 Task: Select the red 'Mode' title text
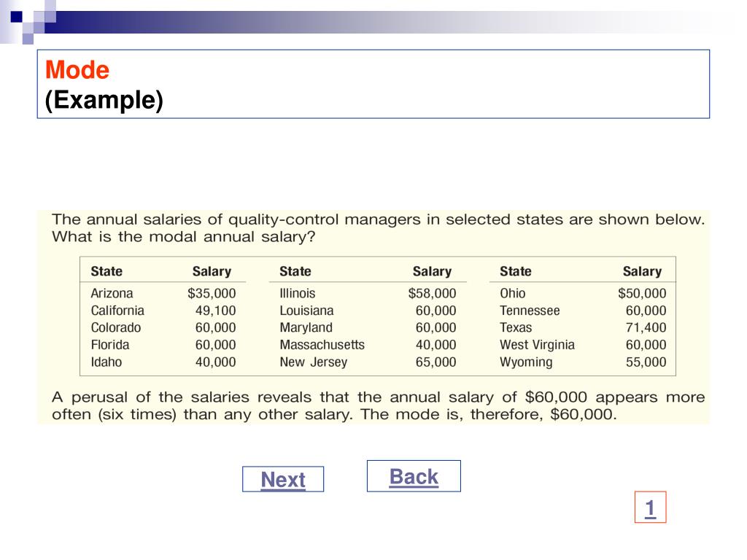(77, 70)
